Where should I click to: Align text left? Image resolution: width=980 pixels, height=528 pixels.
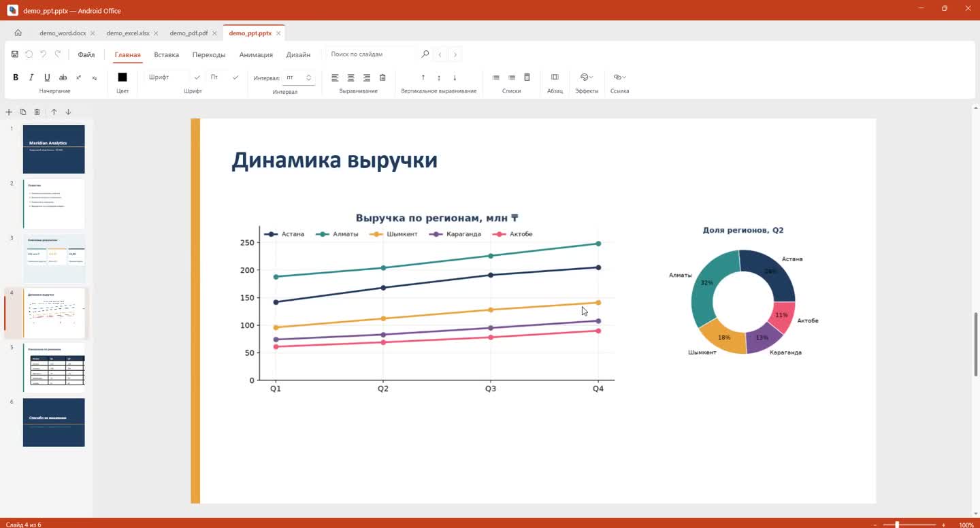[335, 78]
